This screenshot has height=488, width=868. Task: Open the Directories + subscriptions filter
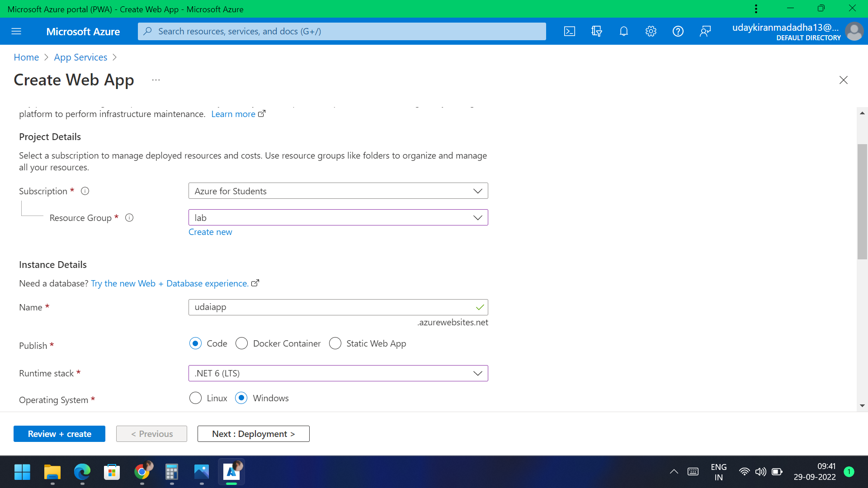pos(597,31)
